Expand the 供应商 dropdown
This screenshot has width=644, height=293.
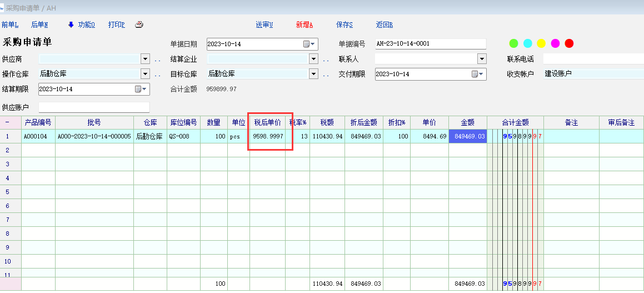(146, 59)
